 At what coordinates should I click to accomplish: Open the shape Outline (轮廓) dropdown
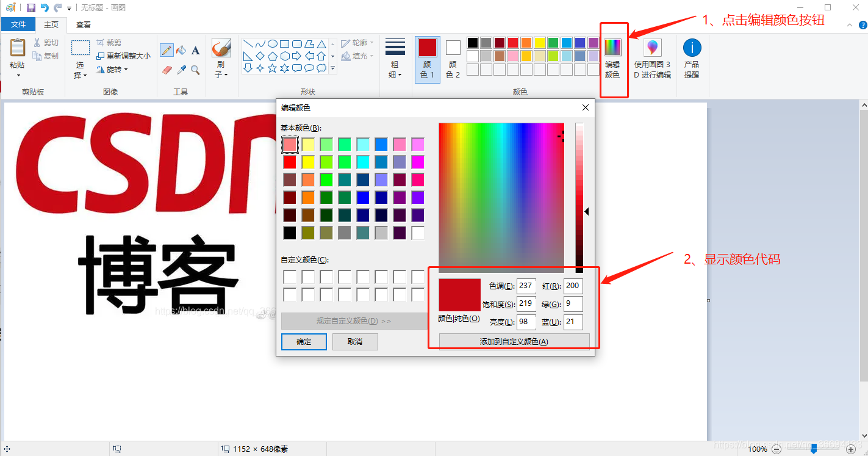[357, 43]
